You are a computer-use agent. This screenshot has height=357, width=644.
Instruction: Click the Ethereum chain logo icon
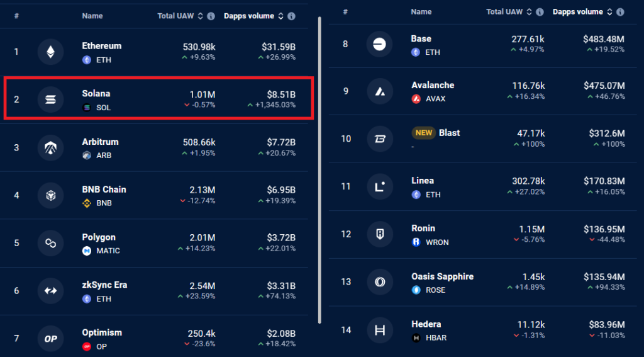[50, 52]
